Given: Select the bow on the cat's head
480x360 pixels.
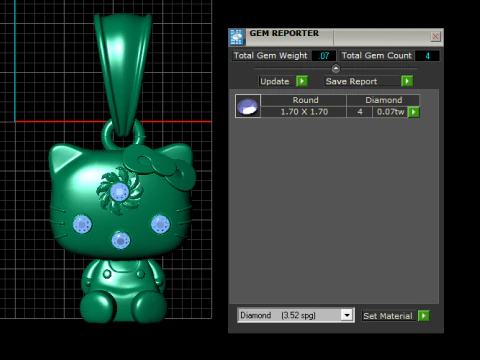Looking at the screenshot, I should point(158,167).
